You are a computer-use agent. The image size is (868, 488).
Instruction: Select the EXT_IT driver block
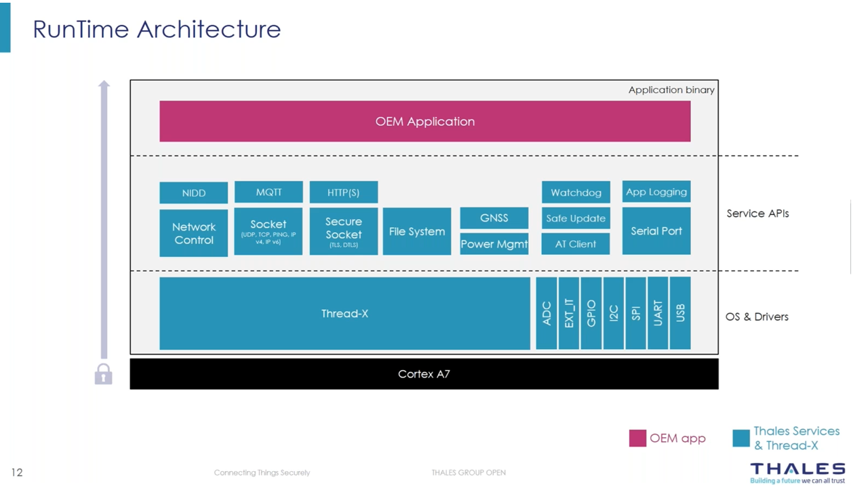pyautogui.click(x=569, y=313)
